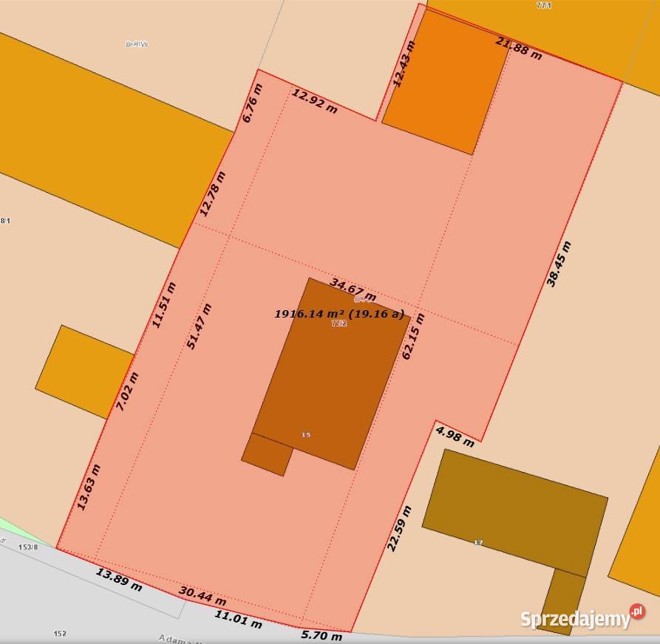
Task: Click the 11.01 m boundary label
Action: coord(239,620)
